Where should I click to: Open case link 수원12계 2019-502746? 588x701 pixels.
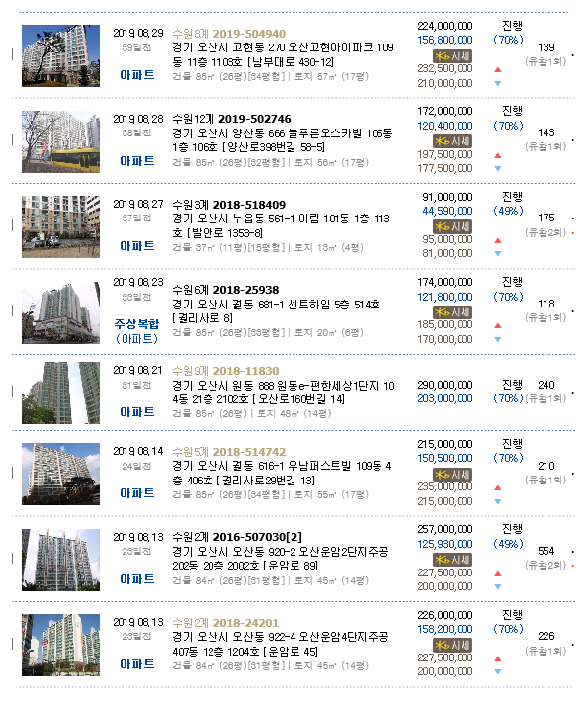231,119
